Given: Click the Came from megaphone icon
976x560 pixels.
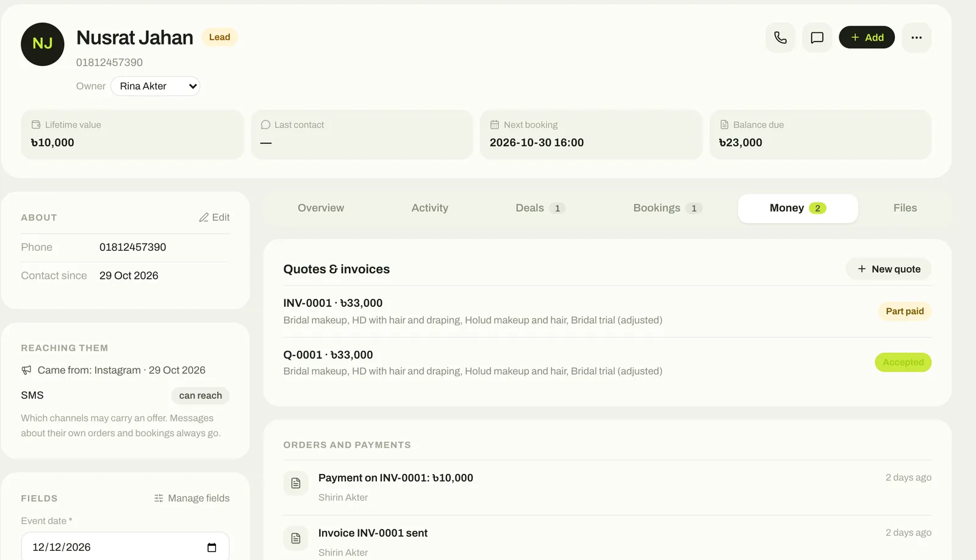Looking at the screenshot, I should pos(26,370).
